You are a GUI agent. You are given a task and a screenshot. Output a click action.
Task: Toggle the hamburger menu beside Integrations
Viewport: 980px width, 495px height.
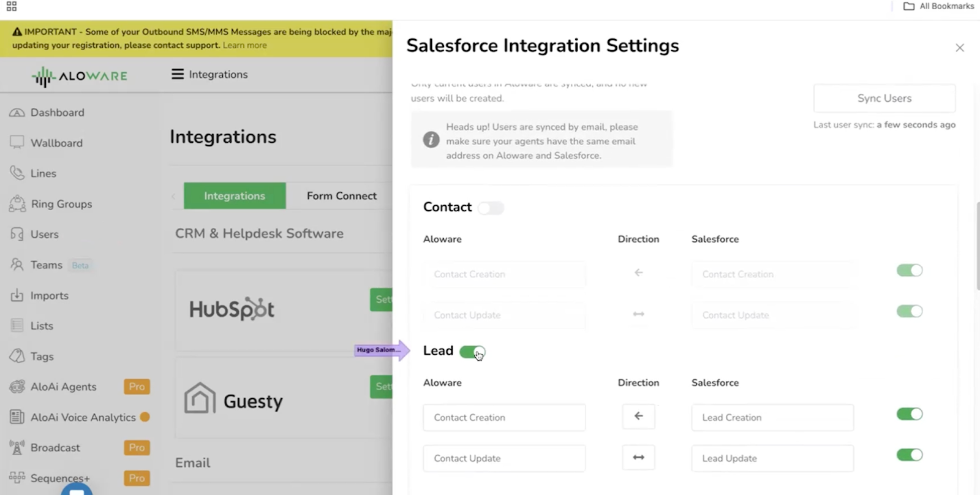(x=178, y=74)
